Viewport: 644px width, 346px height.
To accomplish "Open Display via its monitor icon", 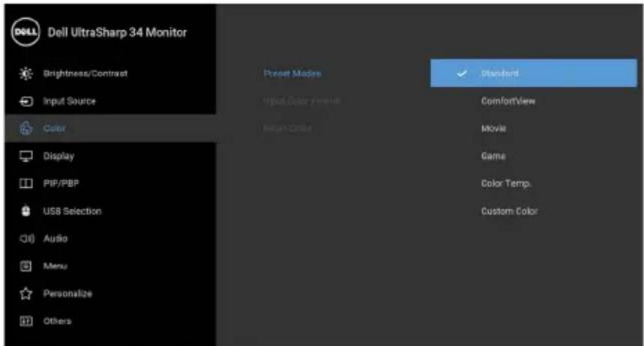I will (26, 156).
